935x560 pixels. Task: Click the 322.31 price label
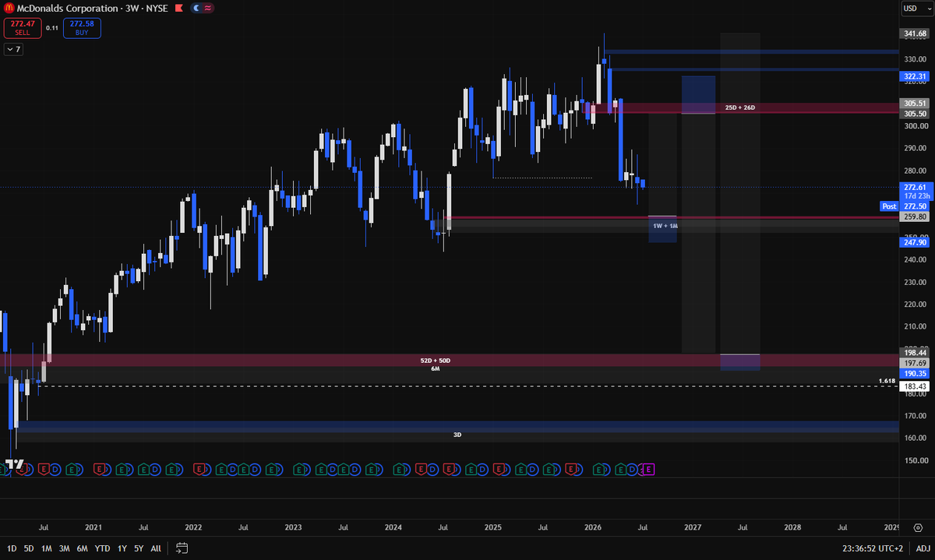(x=914, y=76)
